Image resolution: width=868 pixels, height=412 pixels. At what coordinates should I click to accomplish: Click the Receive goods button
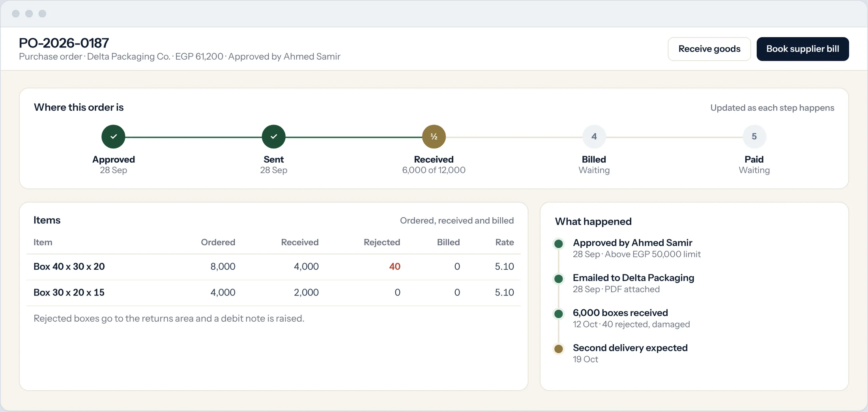click(709, 49)
